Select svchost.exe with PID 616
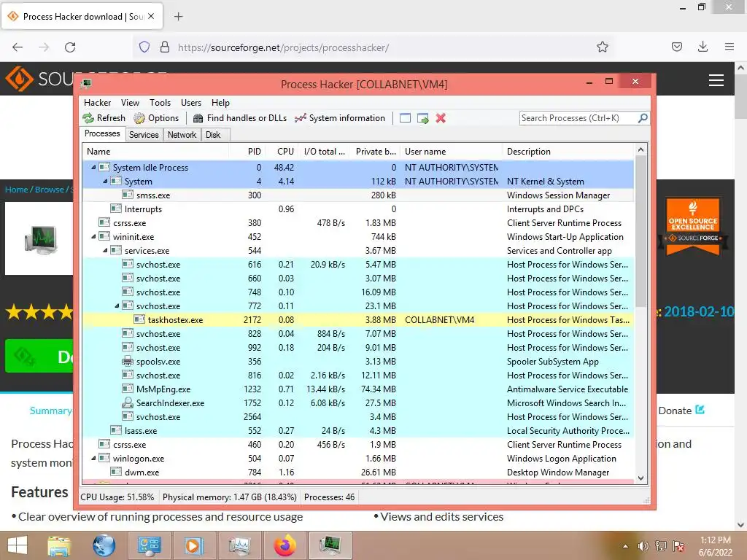 [358, 264]
